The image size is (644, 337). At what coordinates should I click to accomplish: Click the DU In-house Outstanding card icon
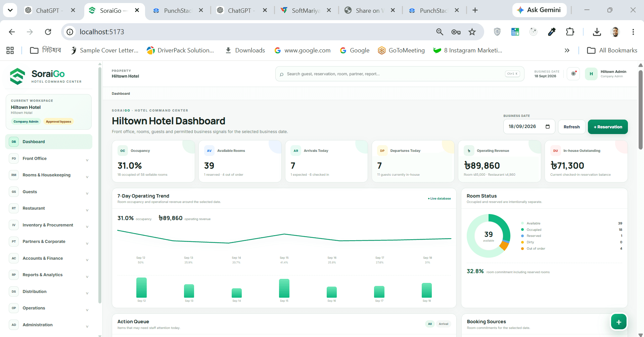coord(555,151)
